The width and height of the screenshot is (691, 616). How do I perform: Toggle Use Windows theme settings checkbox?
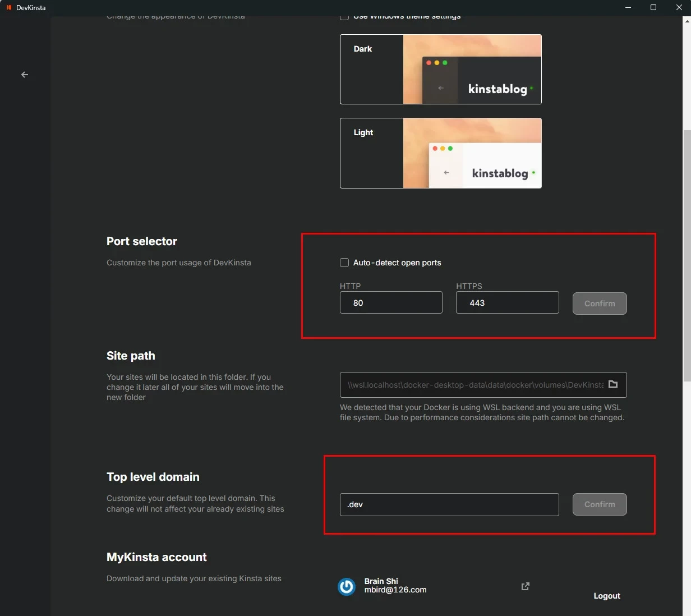pyautogui.click(x=344, y=17)
